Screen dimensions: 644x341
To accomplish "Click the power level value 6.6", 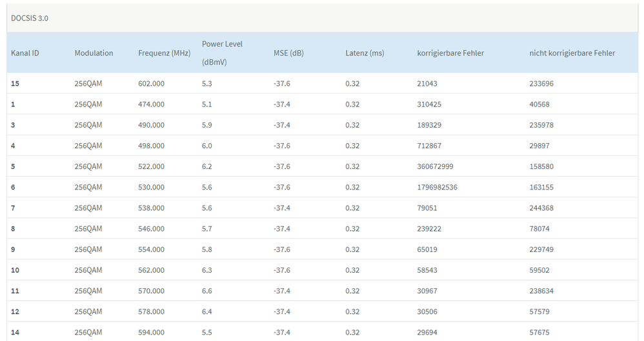I will pyautogui.click(x=207, y=291).
